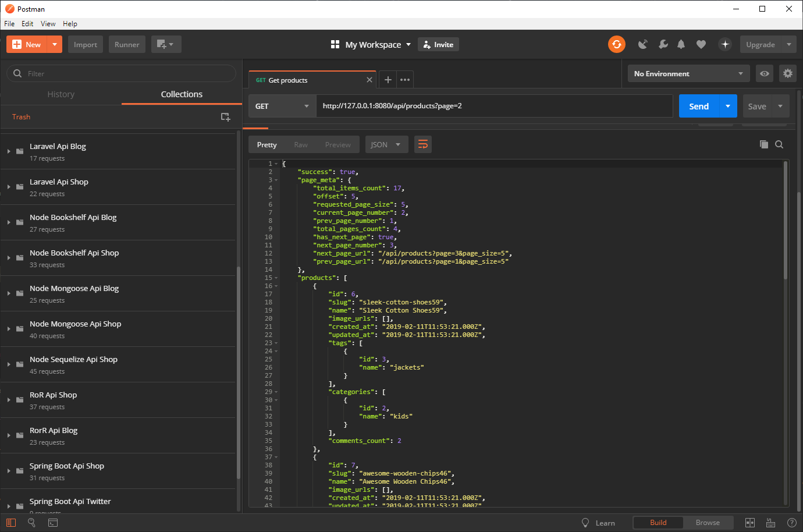Click the create new collection icon
Viewport: 803px width, 532px height.
(226, 117)
